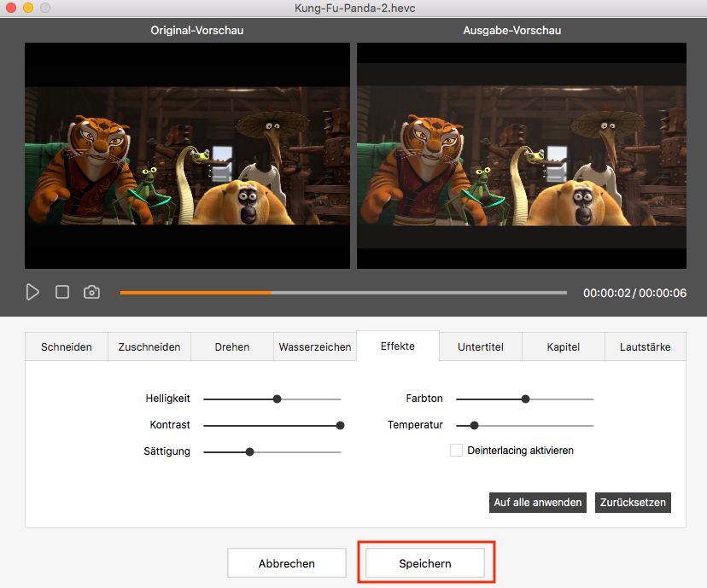Click the Farbton slider handle
The width and height of the screenshot is (707, 588).
(526, 399)
